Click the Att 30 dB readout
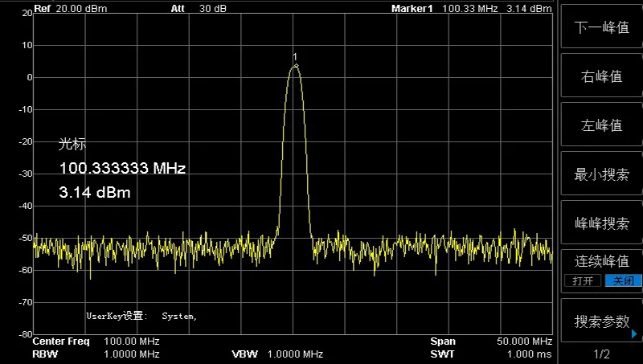The image size is (643, 364). point(199,9)
